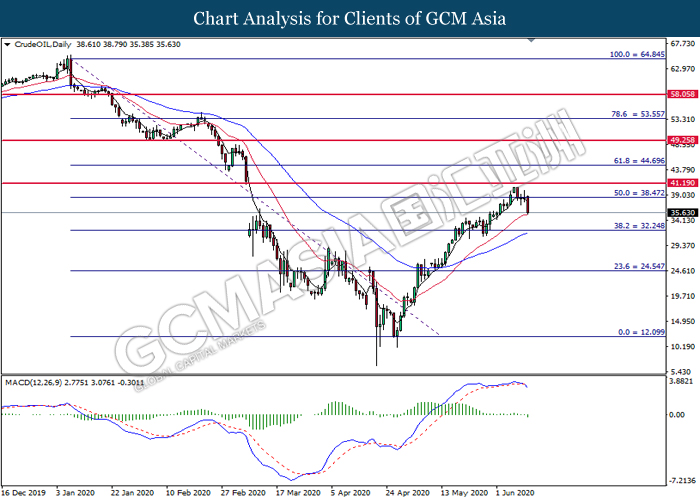Click the black 35.630 current price tag
Viewport: 700px width, 500px height.
click(x=683, y=213)
